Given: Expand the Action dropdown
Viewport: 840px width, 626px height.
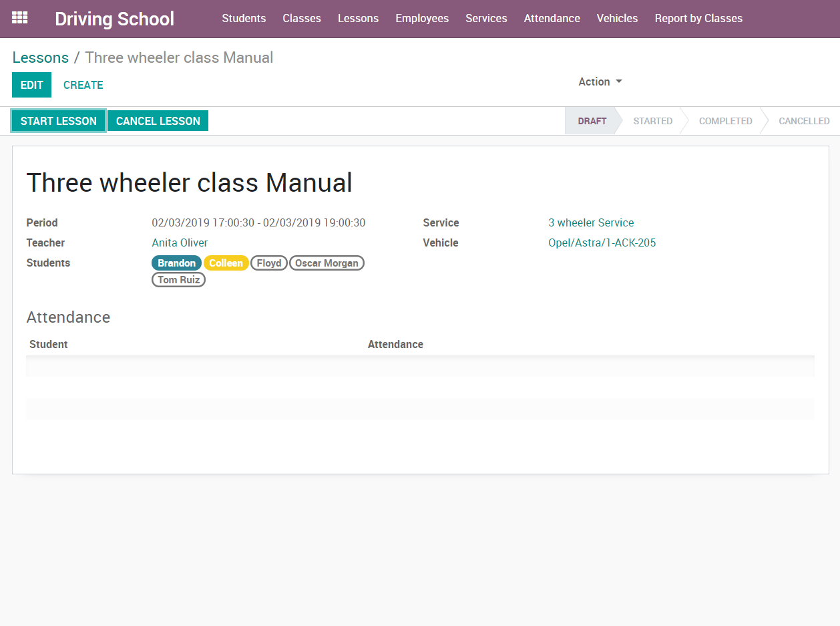Looking at the screenshot, I should 600,82.
